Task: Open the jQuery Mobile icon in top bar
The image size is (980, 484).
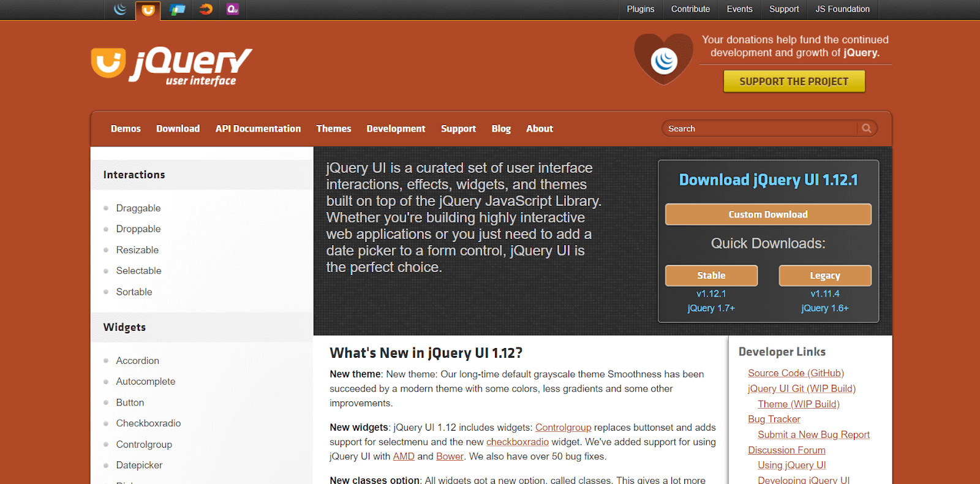Action: [178, 9]
